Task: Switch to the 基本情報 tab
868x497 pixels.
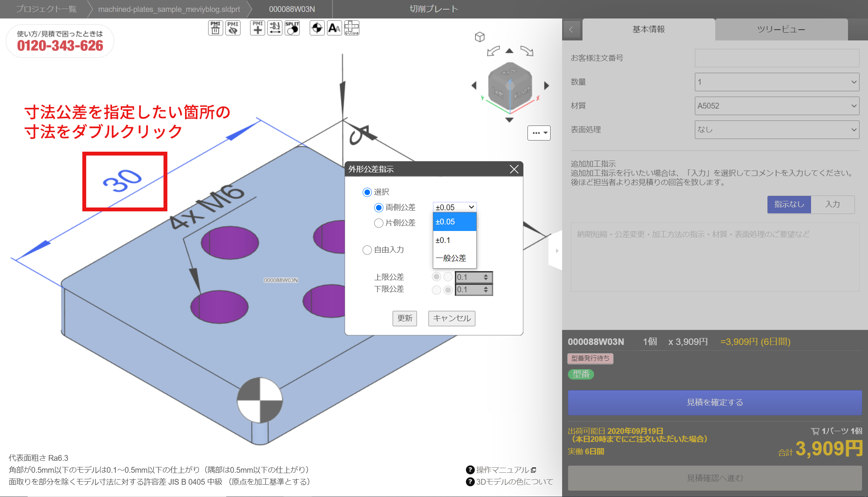Action: (x=649, y=29)
